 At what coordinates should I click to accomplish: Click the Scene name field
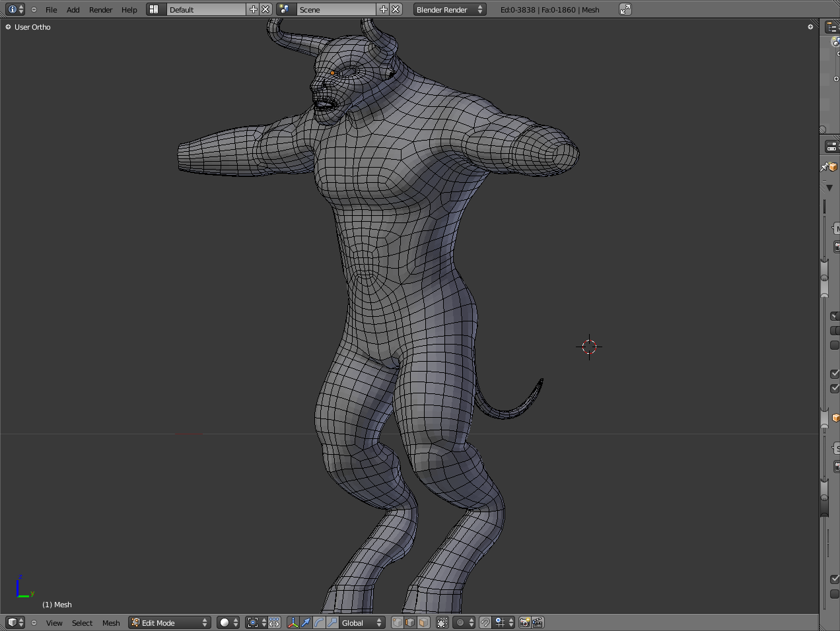pyautogui.click(x=335, y=9)
